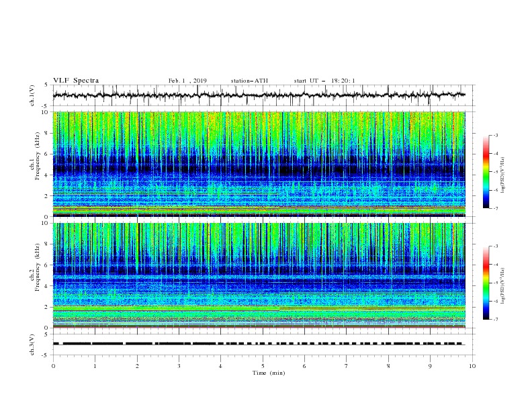Click the 'ch.3(V)' axis label

click(32, 345)
